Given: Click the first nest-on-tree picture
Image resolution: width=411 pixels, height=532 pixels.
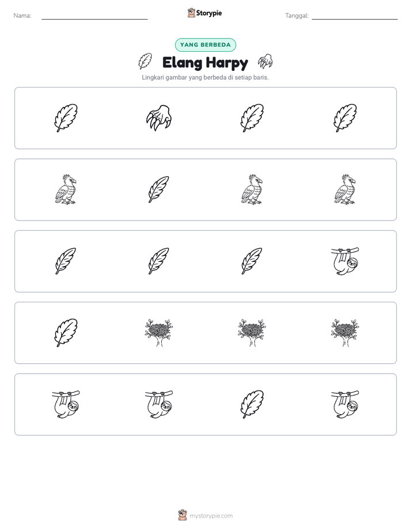Looking at the screenshot, I should pos(159,333).
